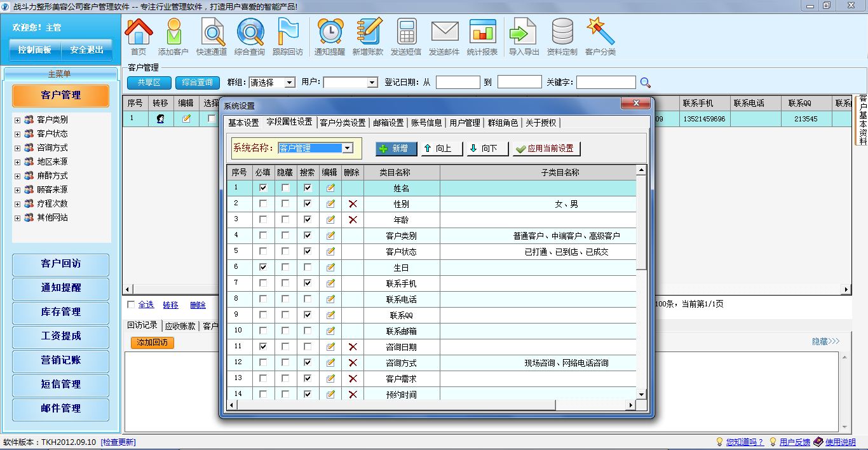This screenshot has height=450, width=868.
Task: Click the 资料定制 database icon
Action: [562, 37]
